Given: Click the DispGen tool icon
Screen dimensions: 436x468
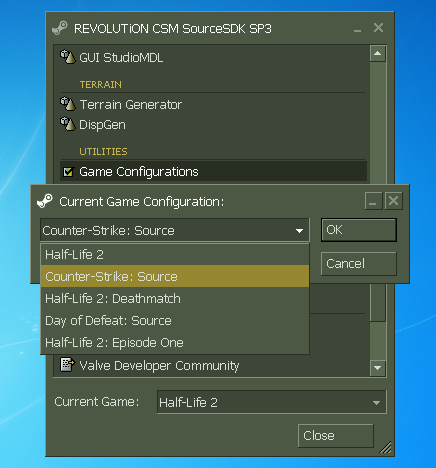Looking at the screenshot, I should [68, 124].
